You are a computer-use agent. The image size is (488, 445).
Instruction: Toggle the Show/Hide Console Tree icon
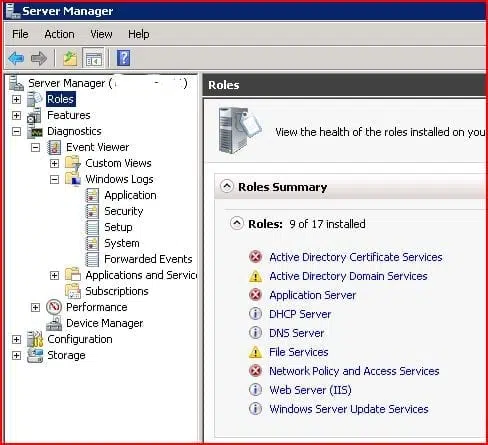(x=94, y=58)
